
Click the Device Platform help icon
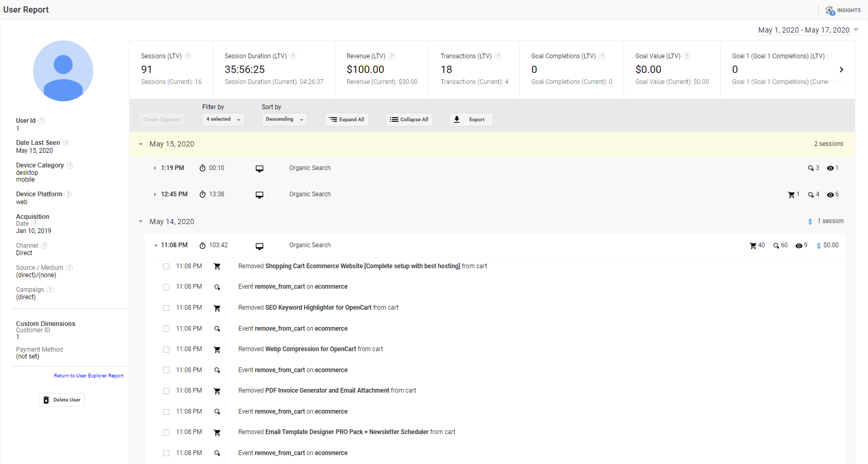click(68, 194)
